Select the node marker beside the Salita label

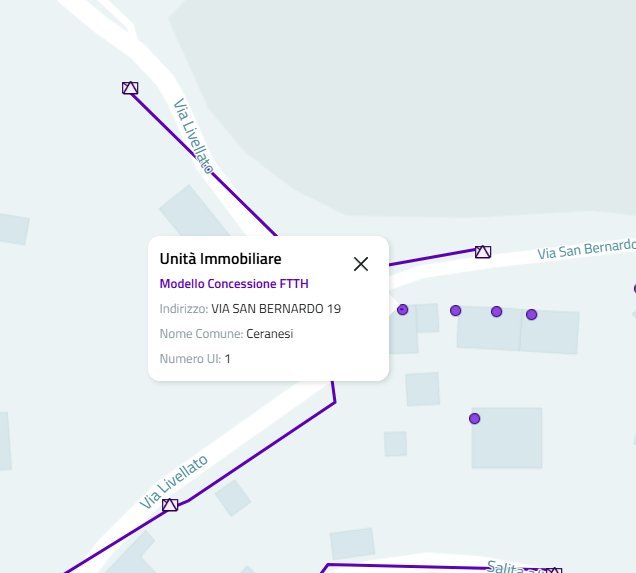coord(554,571)
